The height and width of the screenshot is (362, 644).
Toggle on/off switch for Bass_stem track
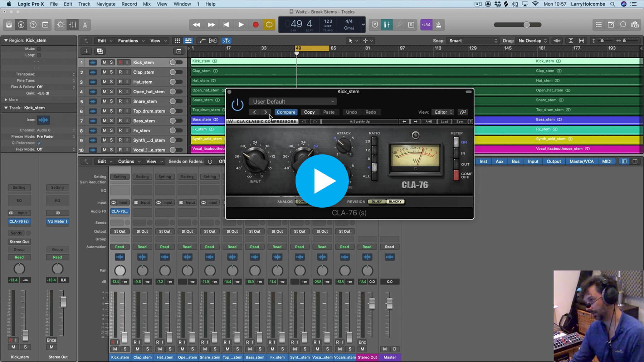pos(176,121)
